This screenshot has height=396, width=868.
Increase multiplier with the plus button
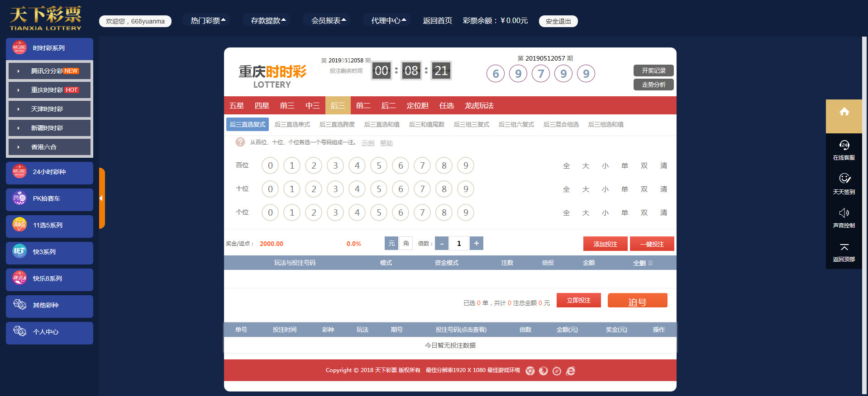pyautogui.click(x=477, y=243)
